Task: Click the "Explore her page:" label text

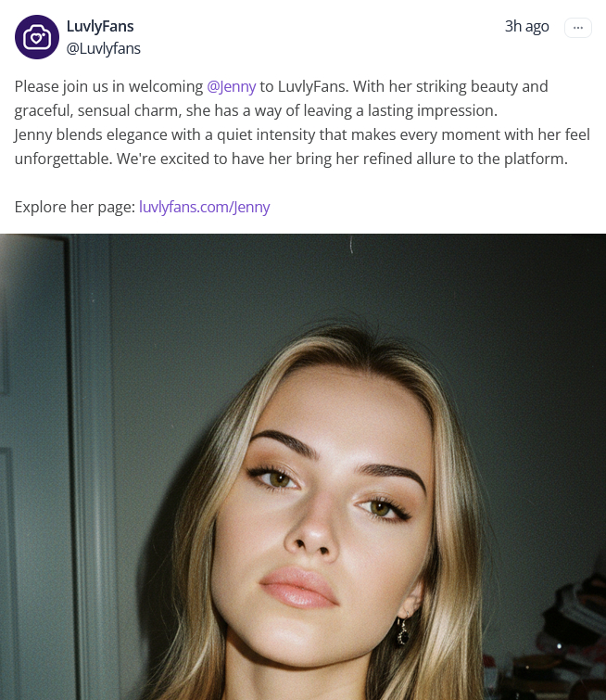Action: (74, 207)
